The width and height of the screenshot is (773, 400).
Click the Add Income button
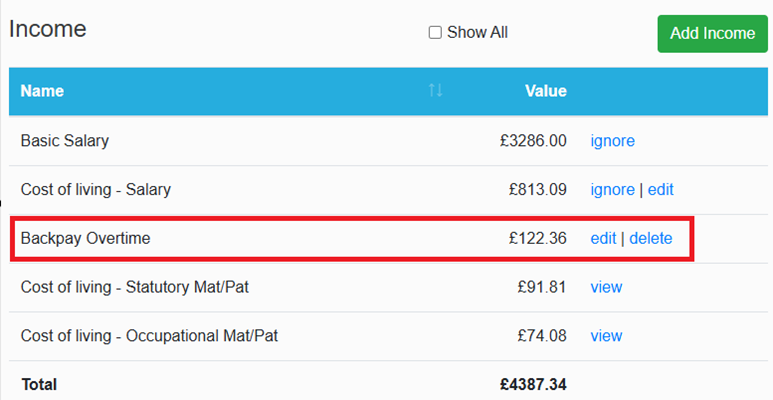712,34
